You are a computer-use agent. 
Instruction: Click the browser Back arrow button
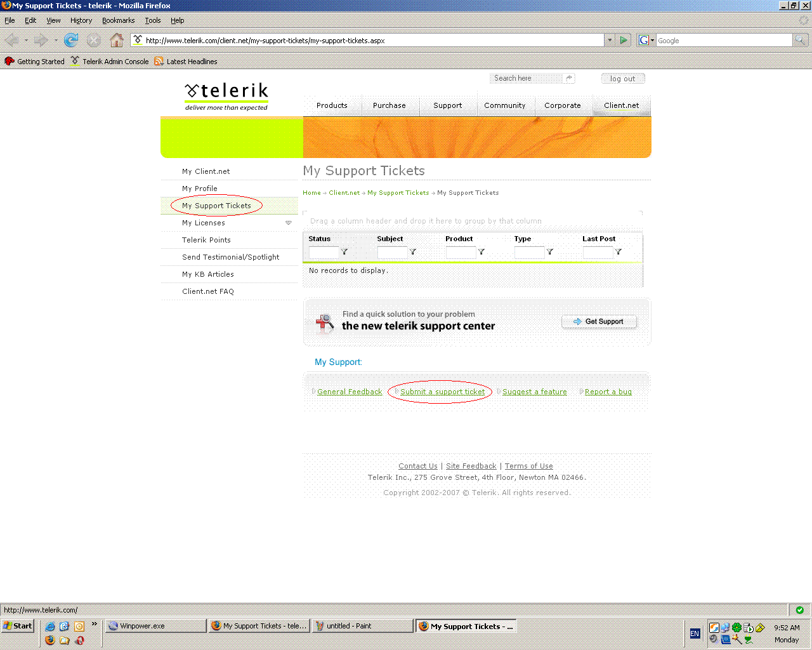click(11, 40)
